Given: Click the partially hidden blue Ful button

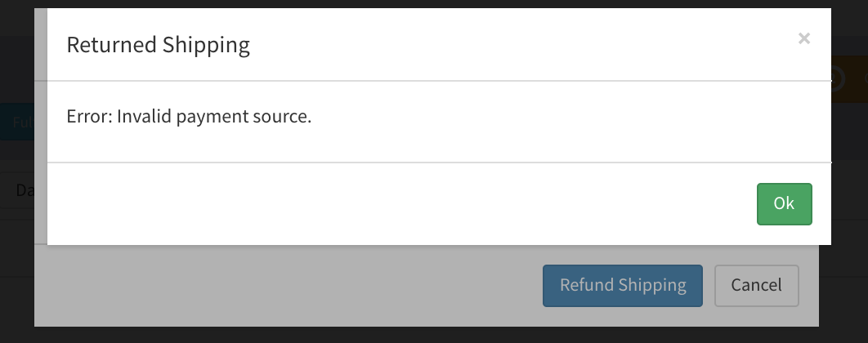Looking at the screenshot, I should [x=23, y=122].
